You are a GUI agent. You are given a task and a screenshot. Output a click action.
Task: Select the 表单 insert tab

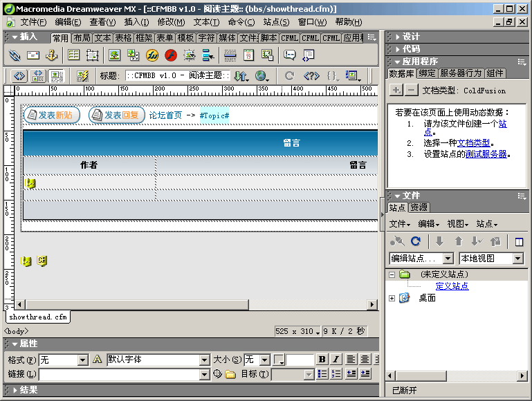(165, 38)
